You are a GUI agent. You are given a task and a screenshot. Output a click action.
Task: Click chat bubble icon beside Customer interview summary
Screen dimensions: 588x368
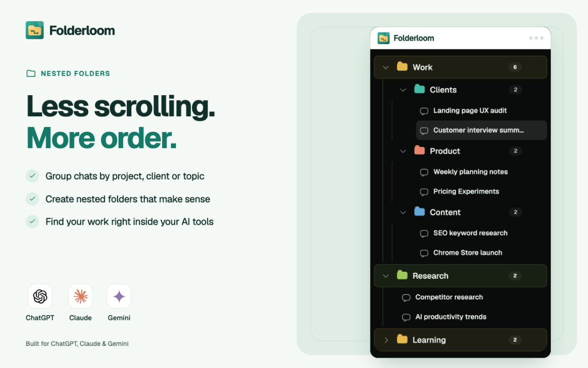click(424, 131)
